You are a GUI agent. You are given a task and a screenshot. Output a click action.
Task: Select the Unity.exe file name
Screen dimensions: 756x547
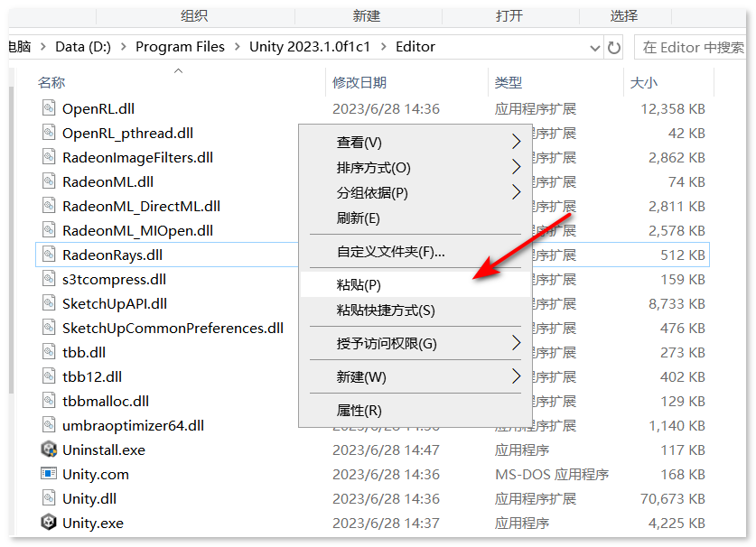tap(93, 523)
